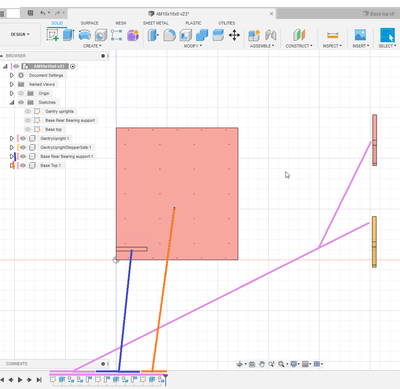Select the Press Pull tool
Image resolution: width=400 pixels, height=389 pixels.
coord(153,35)
